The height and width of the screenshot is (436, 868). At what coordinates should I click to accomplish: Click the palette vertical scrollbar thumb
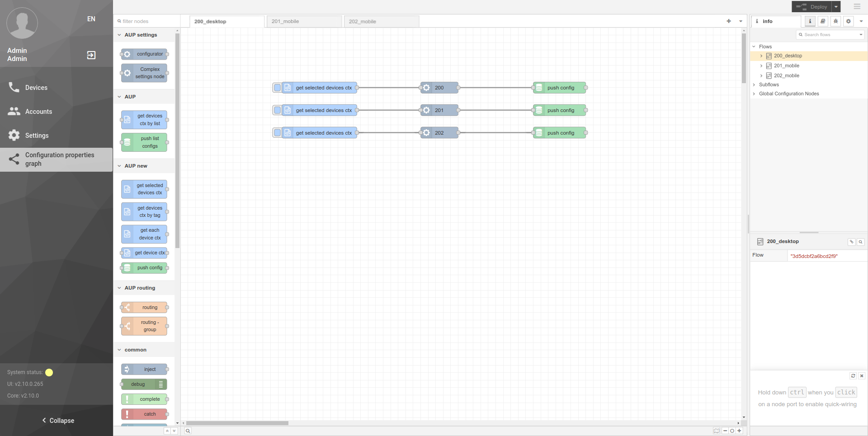[177, 140]
